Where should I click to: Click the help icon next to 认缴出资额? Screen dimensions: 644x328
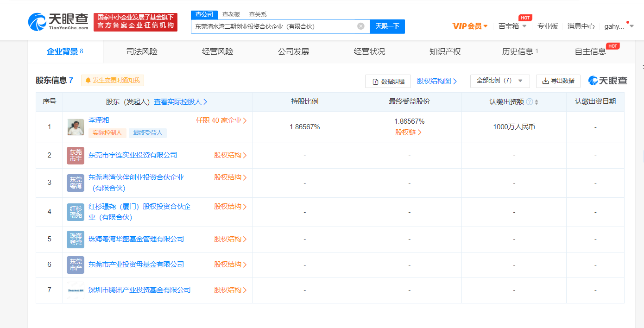530,102
